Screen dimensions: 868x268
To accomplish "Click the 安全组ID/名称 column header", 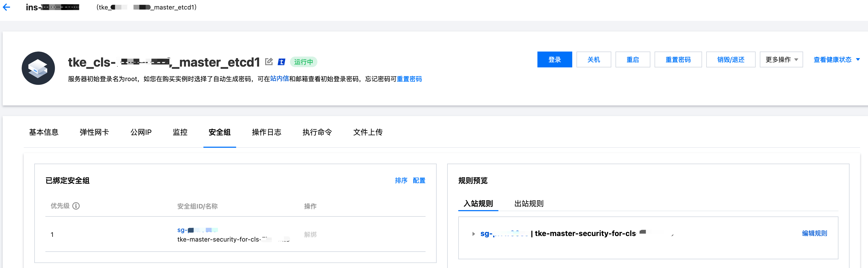I will (197, 206).
